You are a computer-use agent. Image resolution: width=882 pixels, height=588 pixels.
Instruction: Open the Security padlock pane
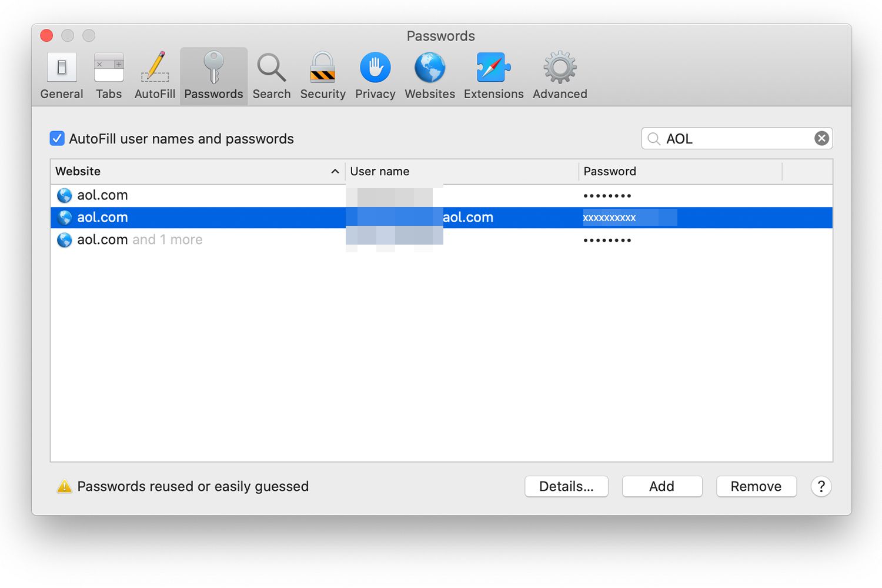[323, 76]
